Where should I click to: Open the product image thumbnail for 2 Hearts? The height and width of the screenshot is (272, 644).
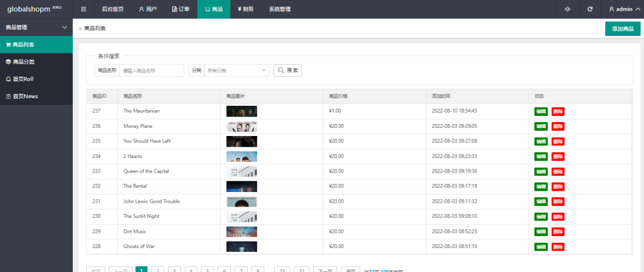[241, 156]
